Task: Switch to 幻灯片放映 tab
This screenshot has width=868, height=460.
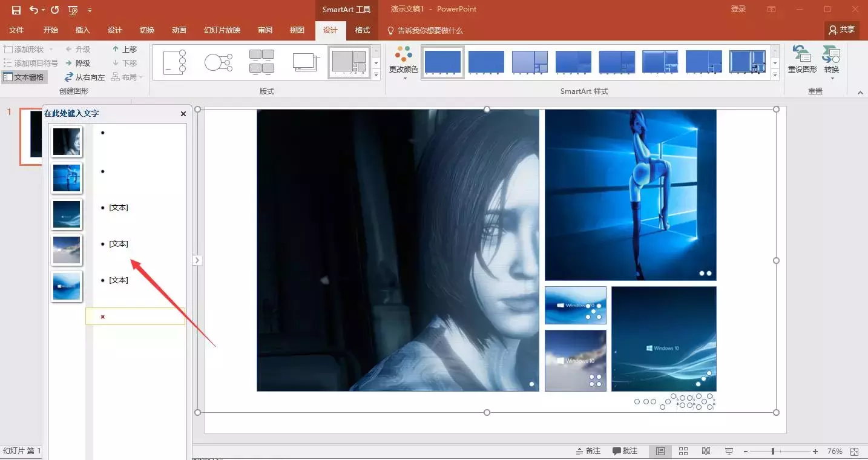Action: coord(222,30)
